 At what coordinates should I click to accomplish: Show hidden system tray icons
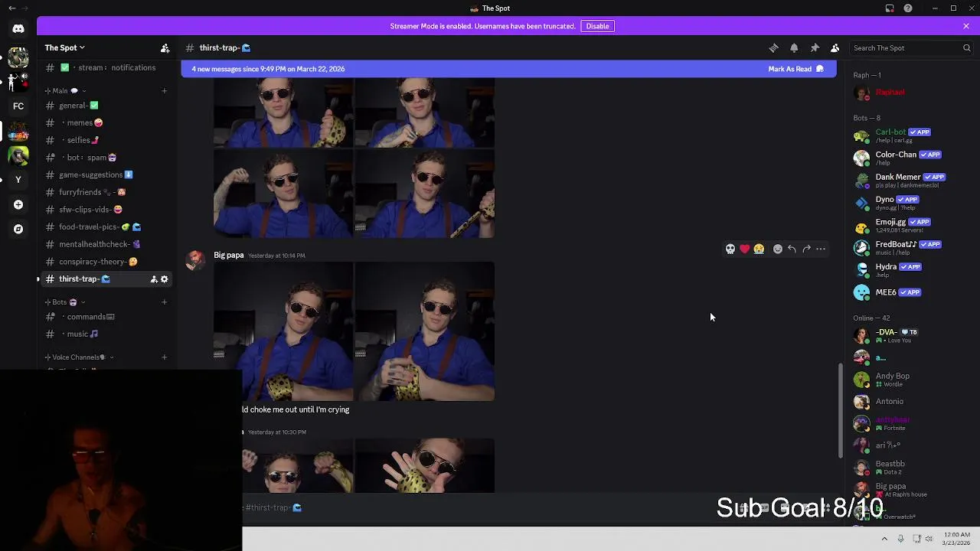[x=884, y=539]
